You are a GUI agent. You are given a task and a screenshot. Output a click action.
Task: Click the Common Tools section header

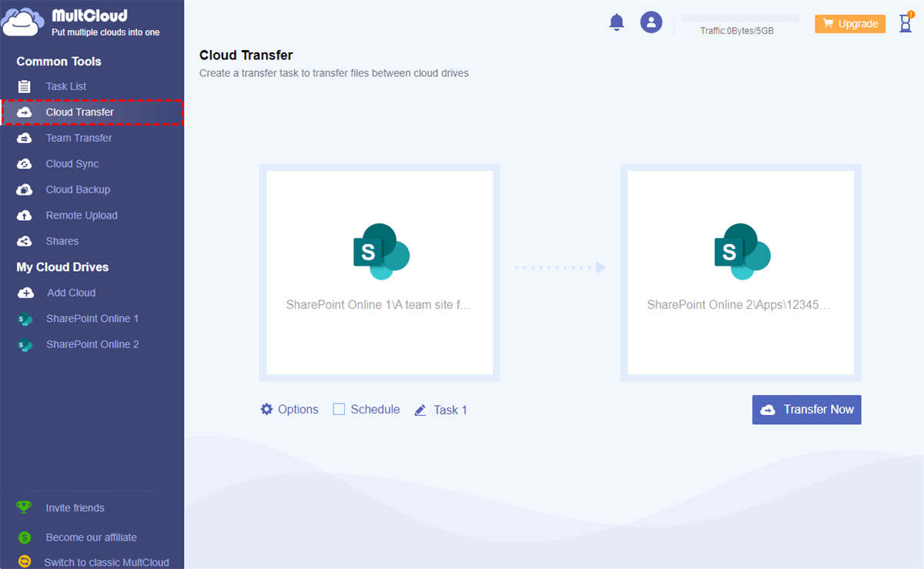[59, 62]
